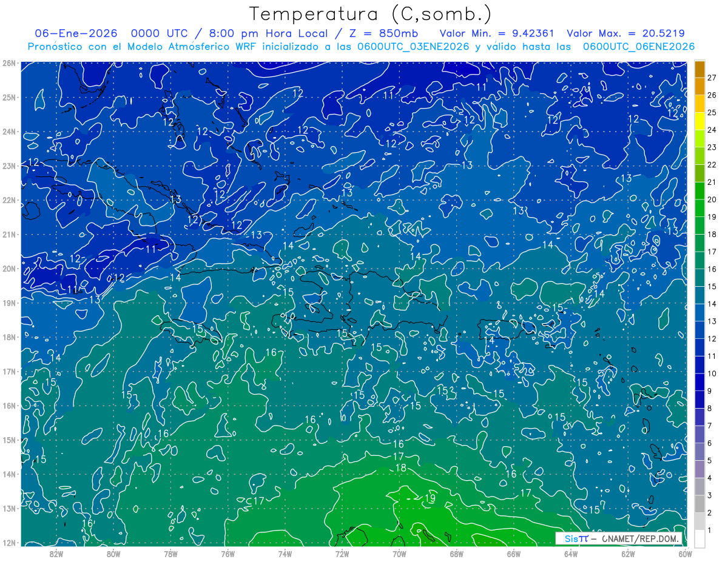Click the longitude axis label "62W"

pos(628,554)
